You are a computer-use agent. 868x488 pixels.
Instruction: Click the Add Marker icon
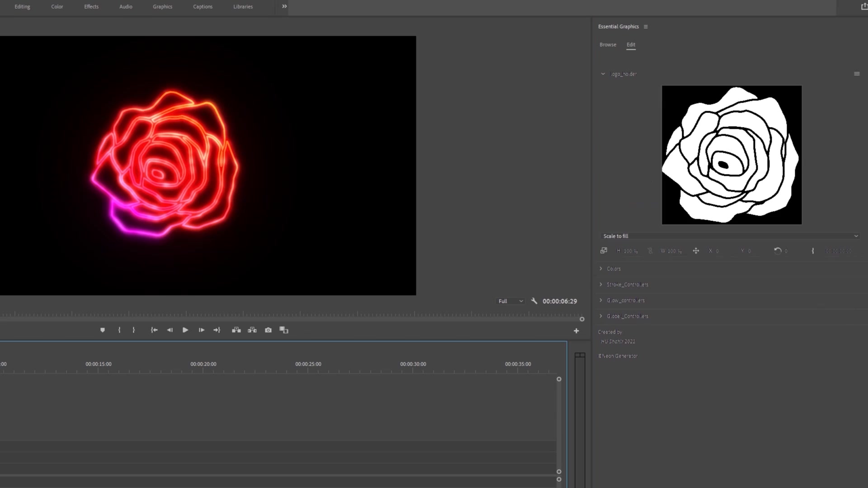pos(103,330)
